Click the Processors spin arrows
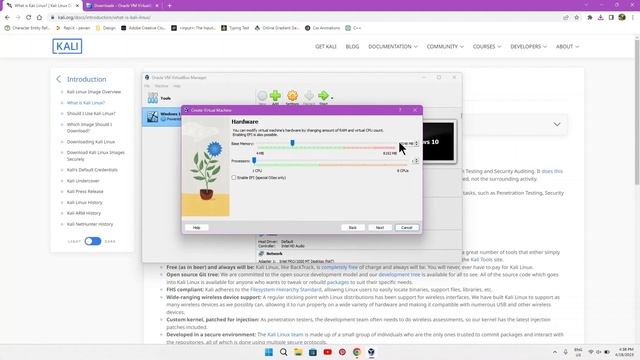Image resolution: width=640 pixels, height=360 pixels. click(416, 161)
